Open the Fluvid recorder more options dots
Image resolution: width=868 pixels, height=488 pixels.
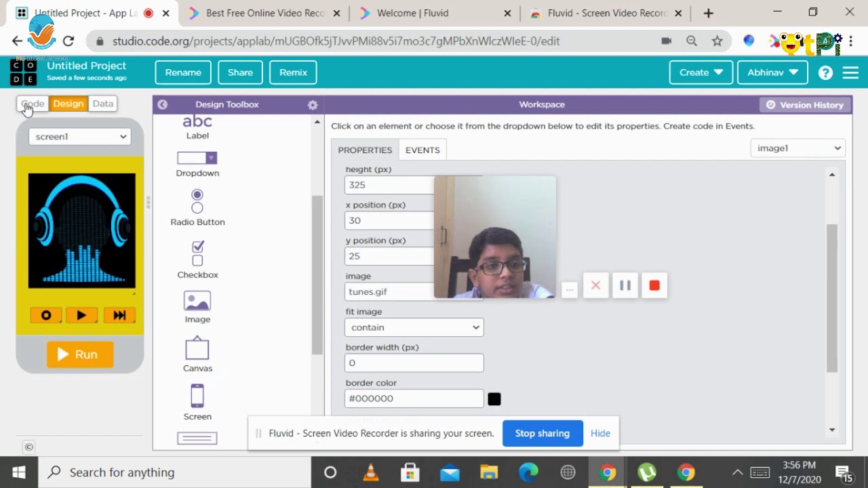click(x=570, y=290)
